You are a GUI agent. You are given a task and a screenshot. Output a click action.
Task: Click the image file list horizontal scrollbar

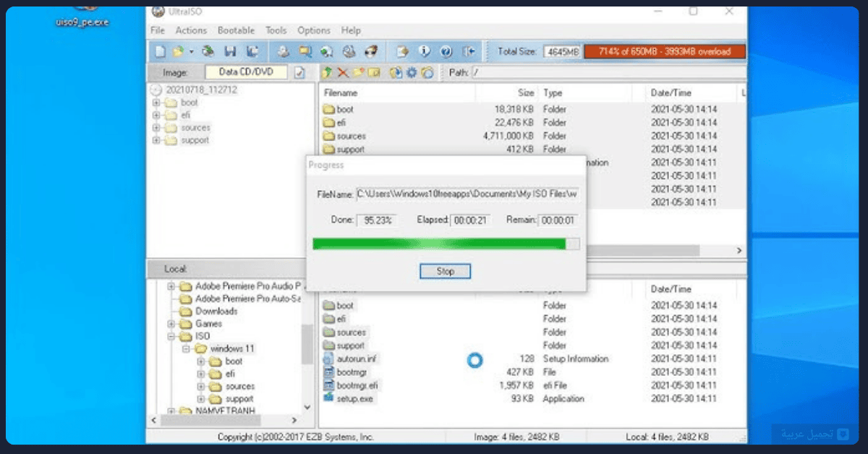642,250
